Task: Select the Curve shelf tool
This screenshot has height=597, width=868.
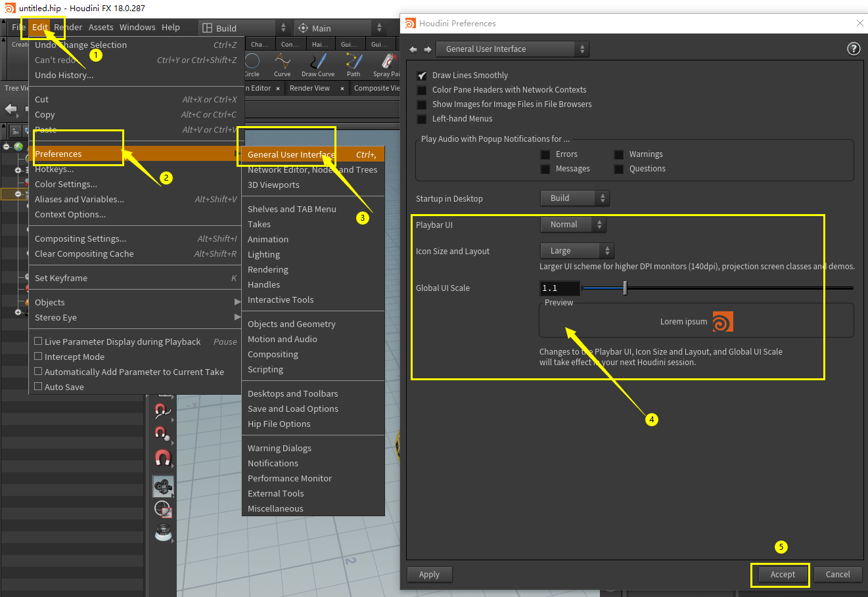Action: [x=283, y=64]
